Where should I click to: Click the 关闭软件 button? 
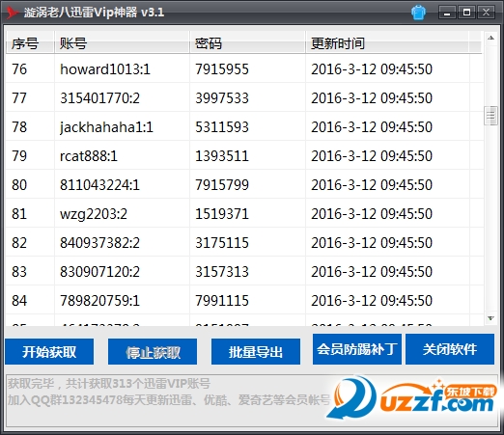[450, 349]
